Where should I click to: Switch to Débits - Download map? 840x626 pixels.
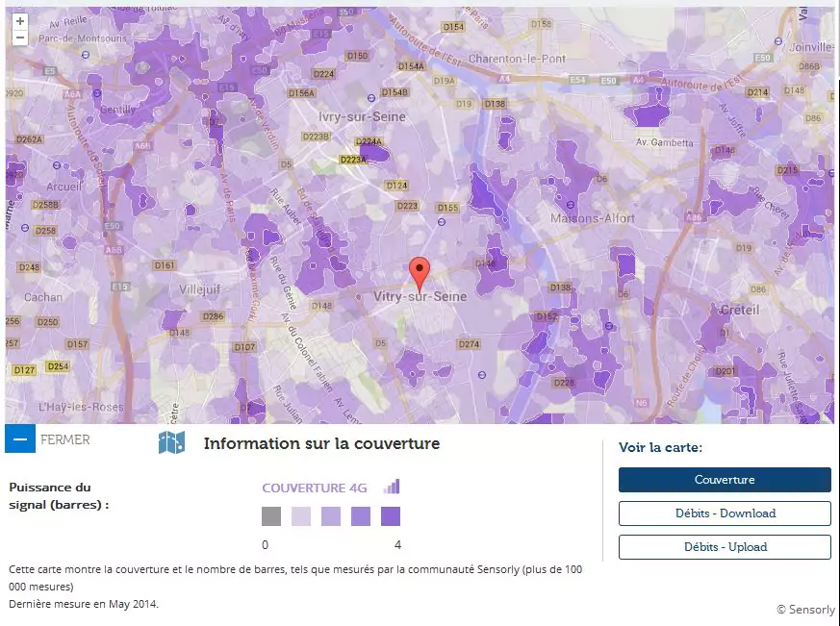coord(725,513)
